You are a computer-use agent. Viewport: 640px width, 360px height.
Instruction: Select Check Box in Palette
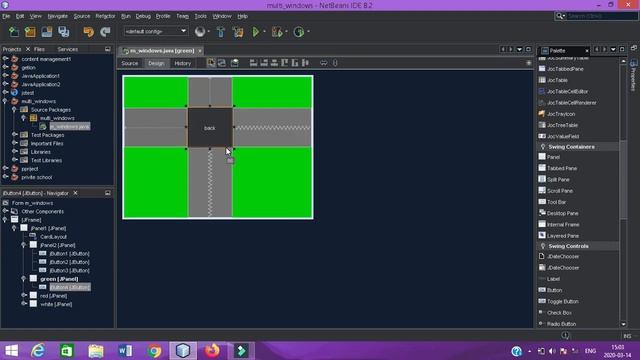pos(559,313)
